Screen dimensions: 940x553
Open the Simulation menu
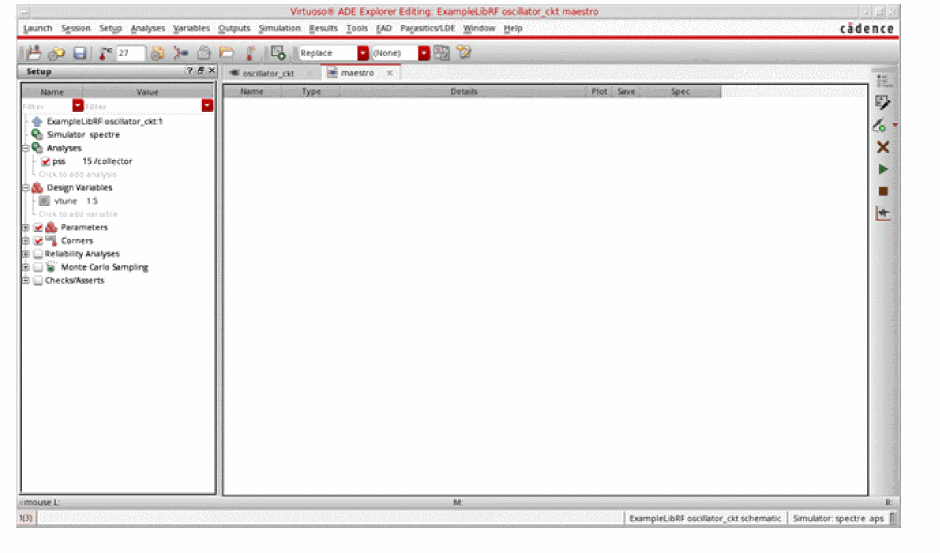(x=279, y=28)
